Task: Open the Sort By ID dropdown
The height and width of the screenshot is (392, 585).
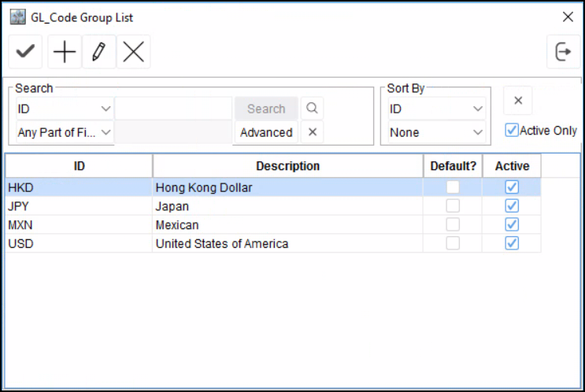Action: pos(436,109)
